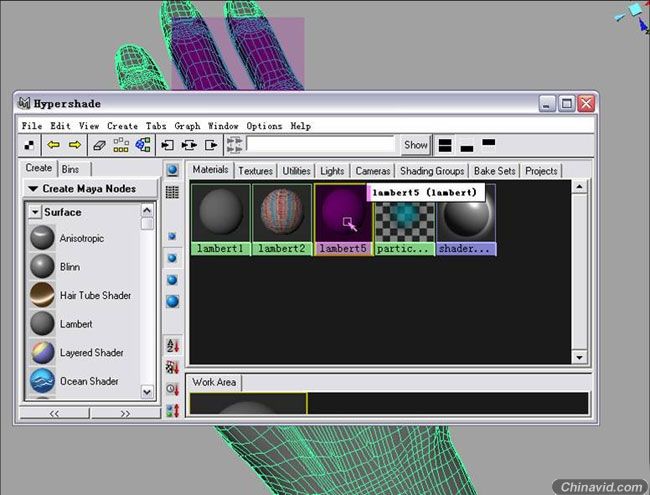
Task: Select the purple lambert5 swatch
Action: point(343,220)
